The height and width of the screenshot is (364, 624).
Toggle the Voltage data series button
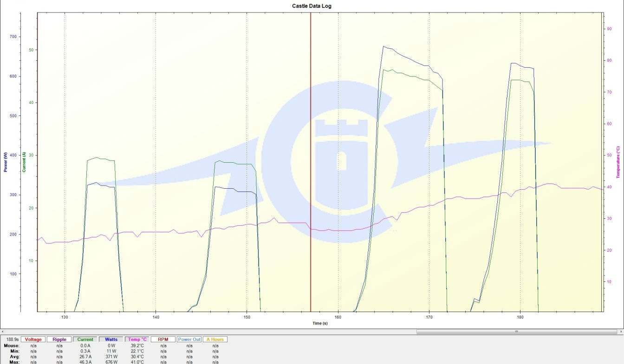[x=33, y=339]
